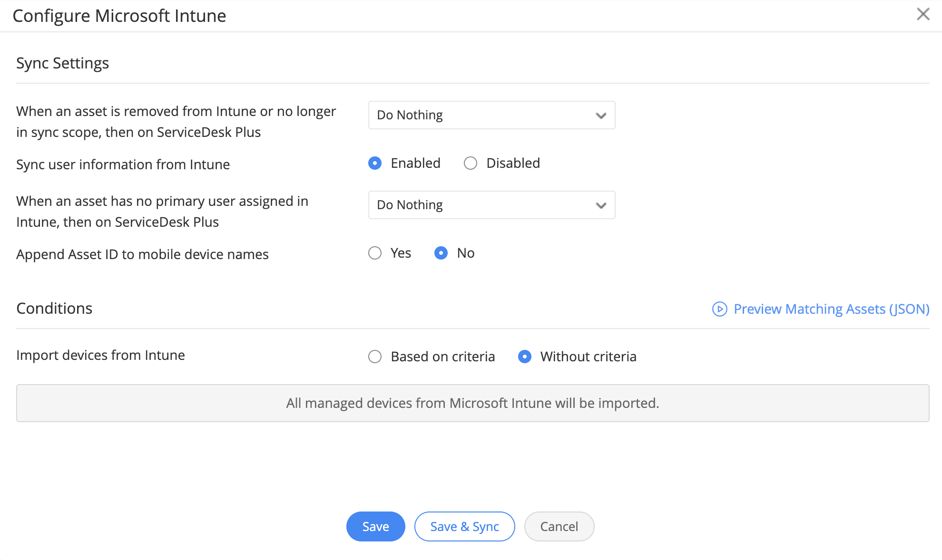The height and width of the screenshot is (560, 942).
Task: Select Disabled for sync user information
Action: (x=471, y=163)
